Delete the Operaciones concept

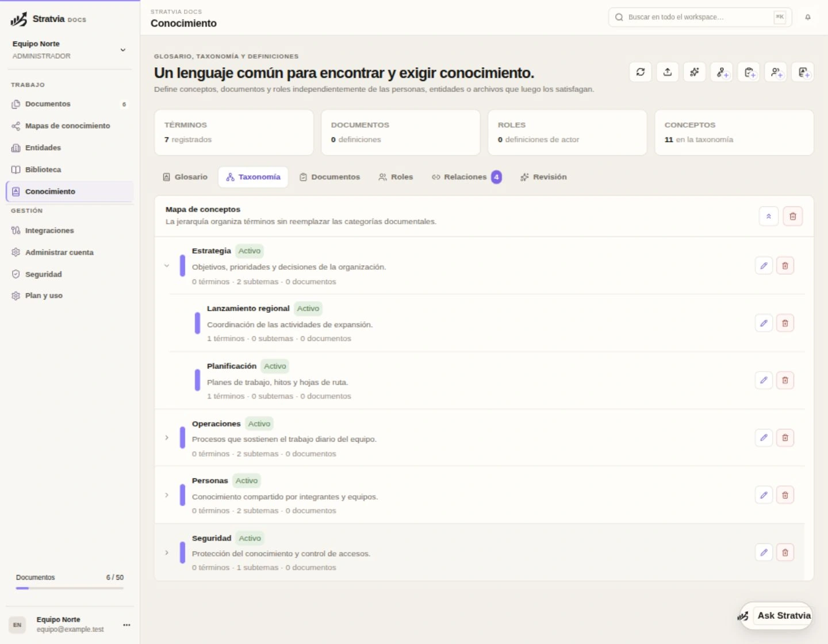click(785, 438)
